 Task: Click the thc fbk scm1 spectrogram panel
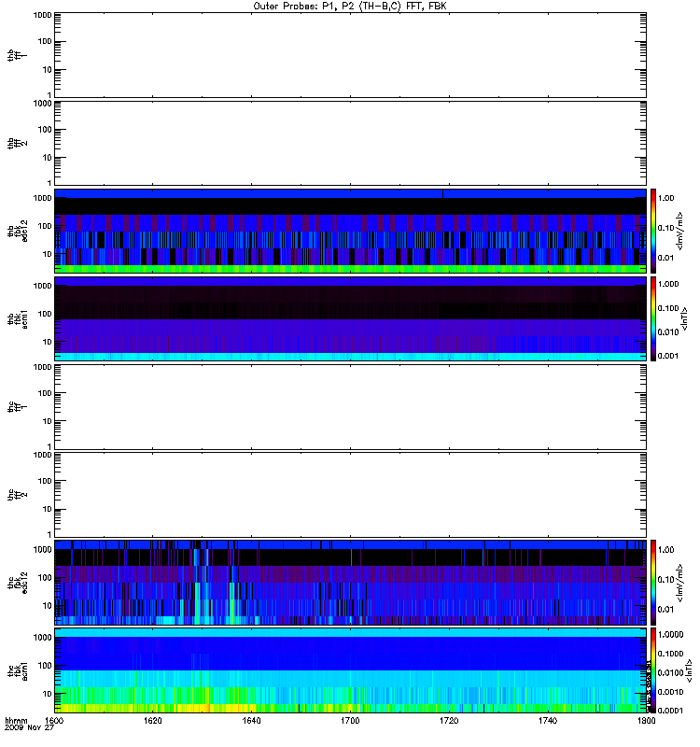tap(351, 670)
